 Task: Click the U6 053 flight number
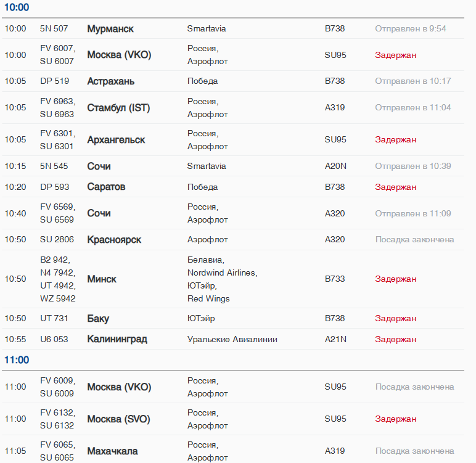(54, 339)
